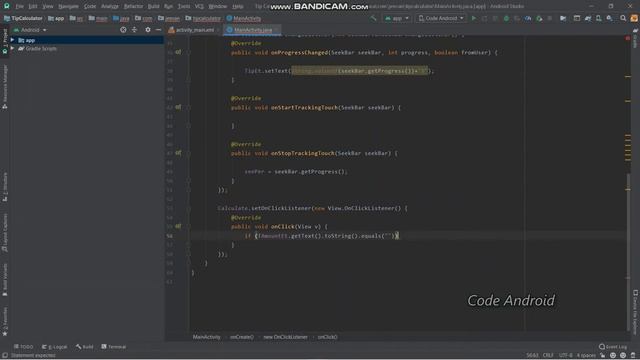This screenshot has width=640, height=360.
Task: Click TipCalculator in navigation breadcrumb
Action: click(23, 18)
